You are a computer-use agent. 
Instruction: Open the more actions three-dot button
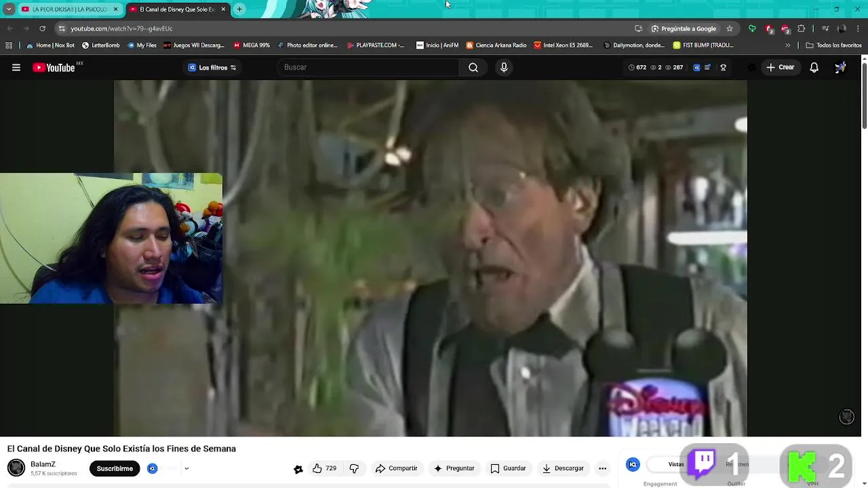pyautogui.click(x=602, y=468)
